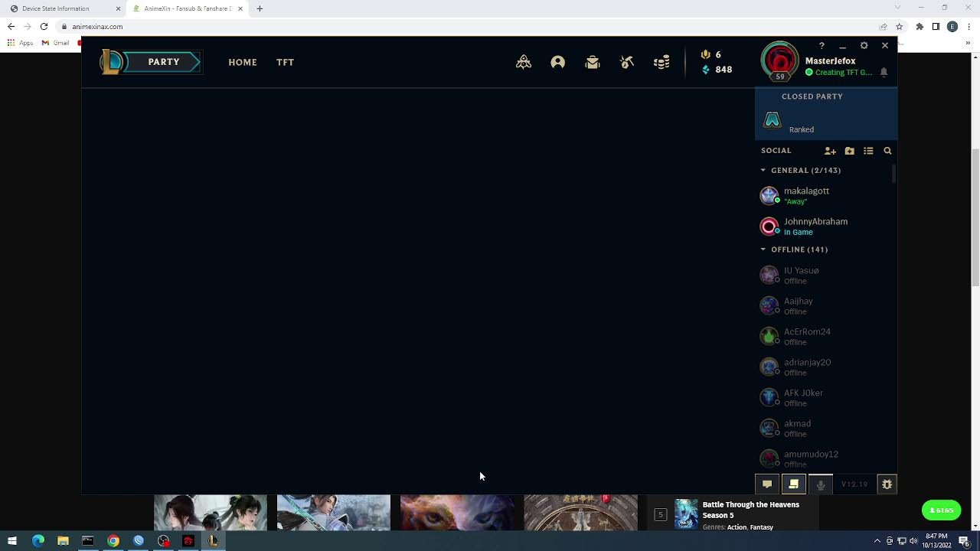Viewport: 980px width, 551px height.
Task: Open the Clash trophy icon in the client header
Action: (524, 62)
